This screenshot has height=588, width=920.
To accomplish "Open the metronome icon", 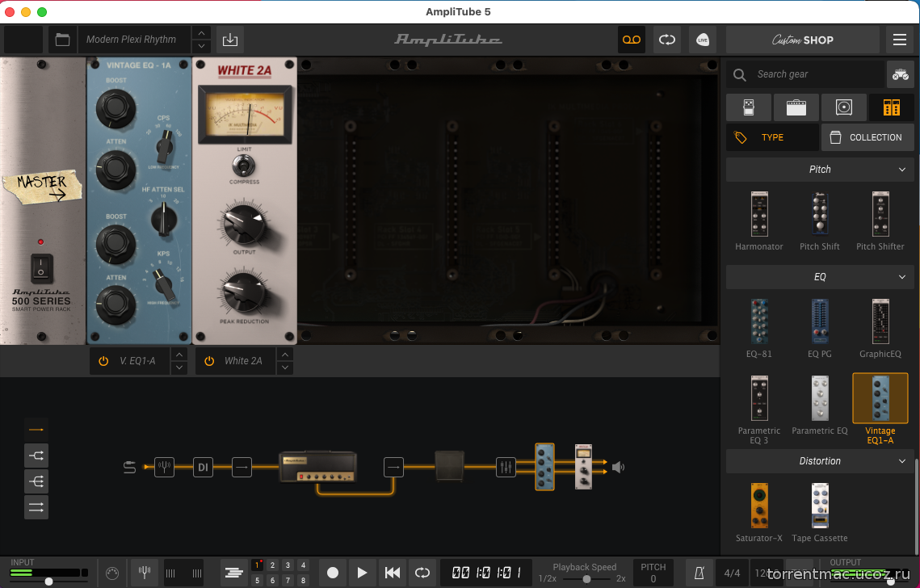I will (699, 573).
